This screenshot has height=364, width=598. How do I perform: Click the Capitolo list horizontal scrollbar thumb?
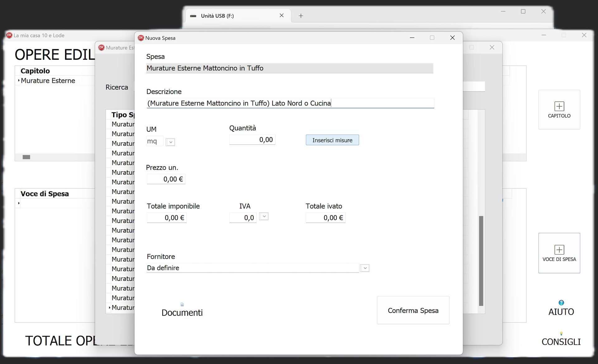tap(26, 157)
